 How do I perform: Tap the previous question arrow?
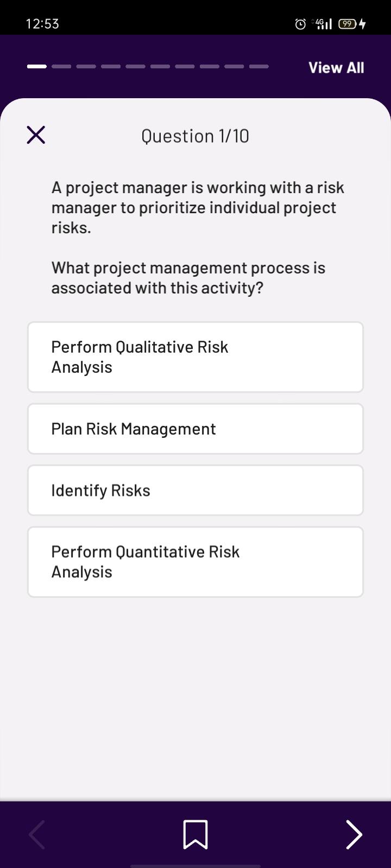[37, 834]
